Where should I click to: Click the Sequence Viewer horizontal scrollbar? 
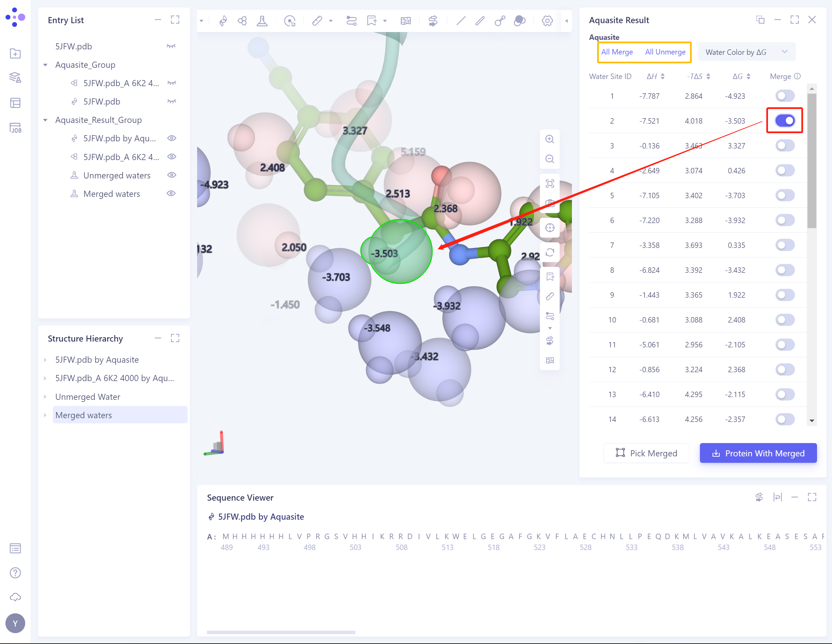tap(281, 632)
